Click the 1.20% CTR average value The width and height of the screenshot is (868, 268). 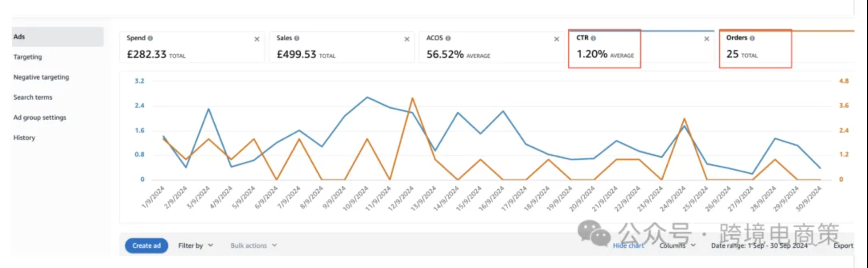592,54
